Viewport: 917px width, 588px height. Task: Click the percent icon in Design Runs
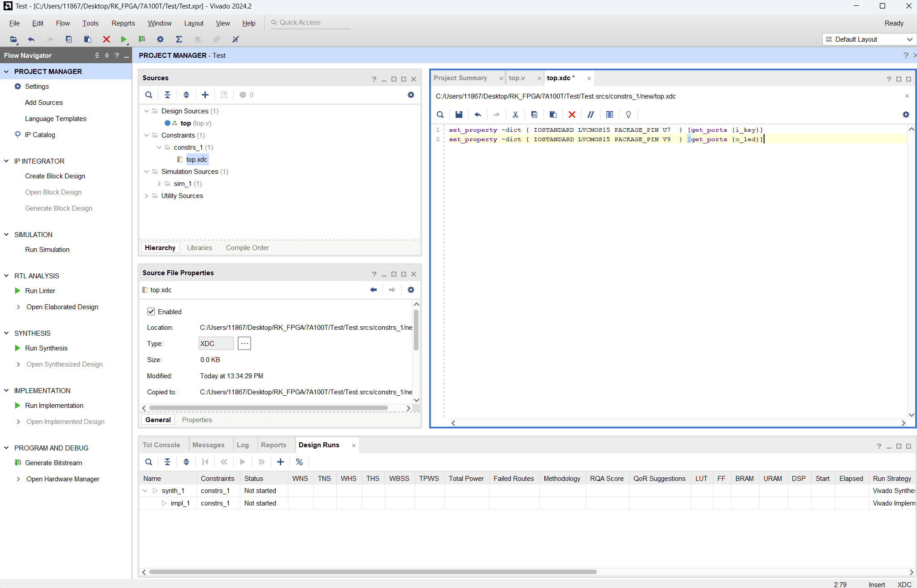point(299,462)
